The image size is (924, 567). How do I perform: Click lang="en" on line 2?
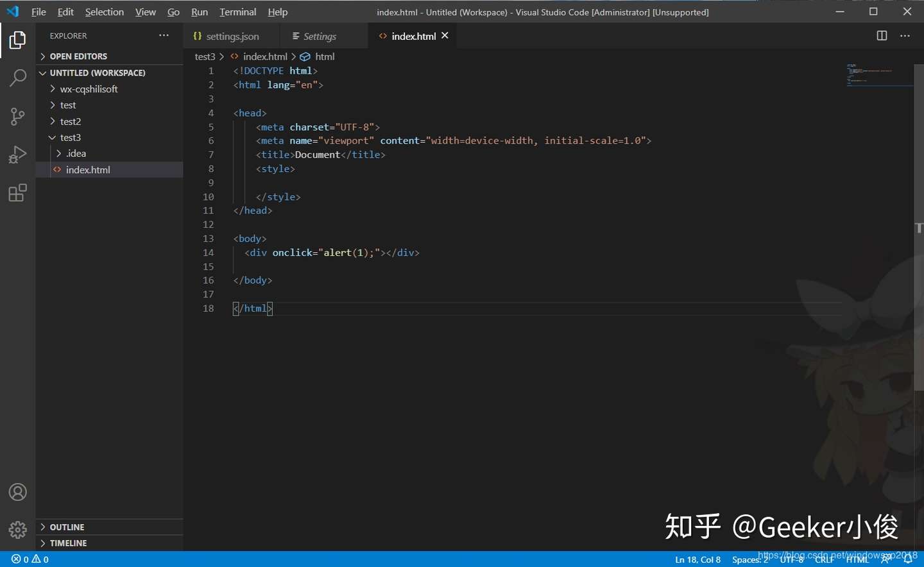[293, 85]
